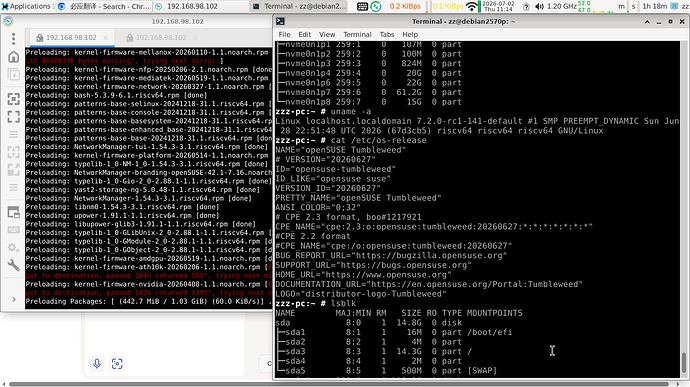Click the kernel-firmware-nvidia preloading line
Screen dimensions: 690x387
[149, 284]
